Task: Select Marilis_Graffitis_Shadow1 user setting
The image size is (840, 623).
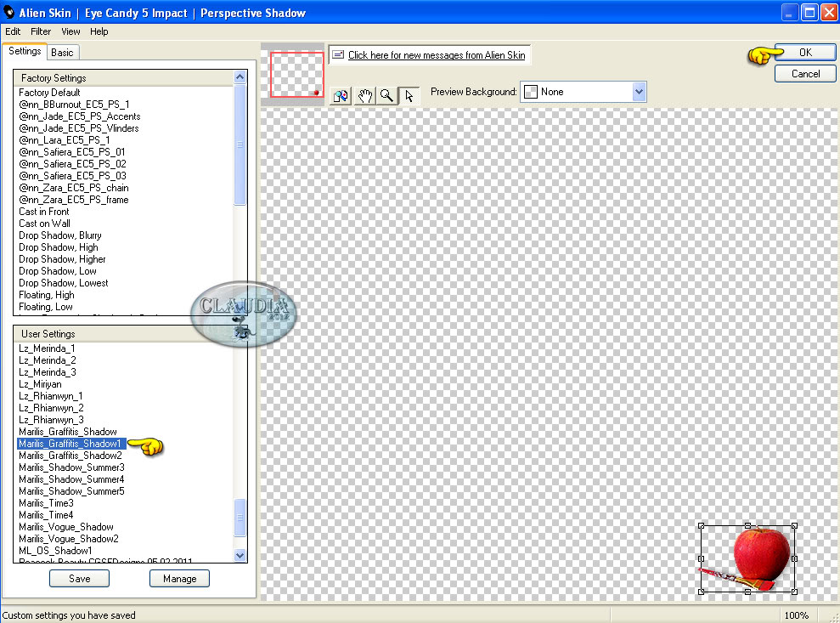Action: (71, 444)
